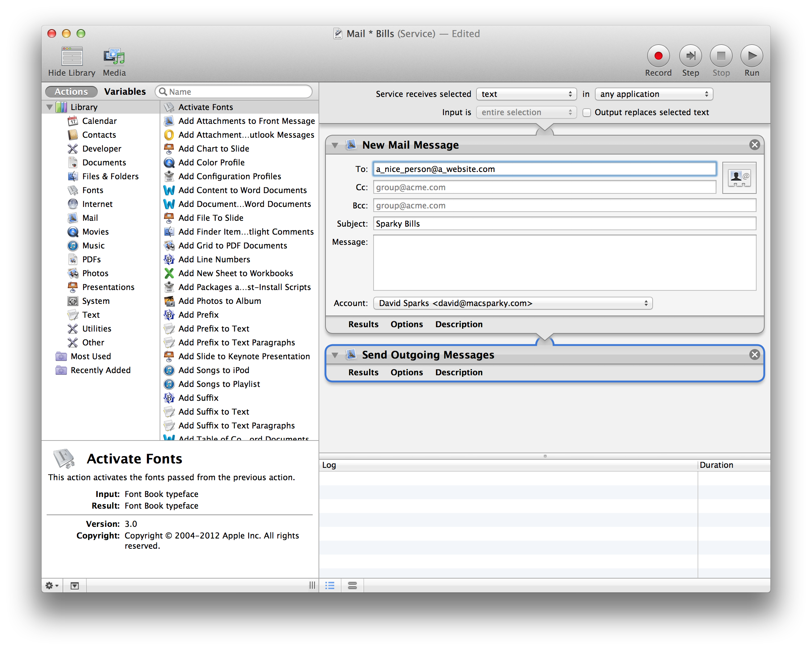
Task: Open the Account David Sparks dropdown
Action: [x=512, y=303]
